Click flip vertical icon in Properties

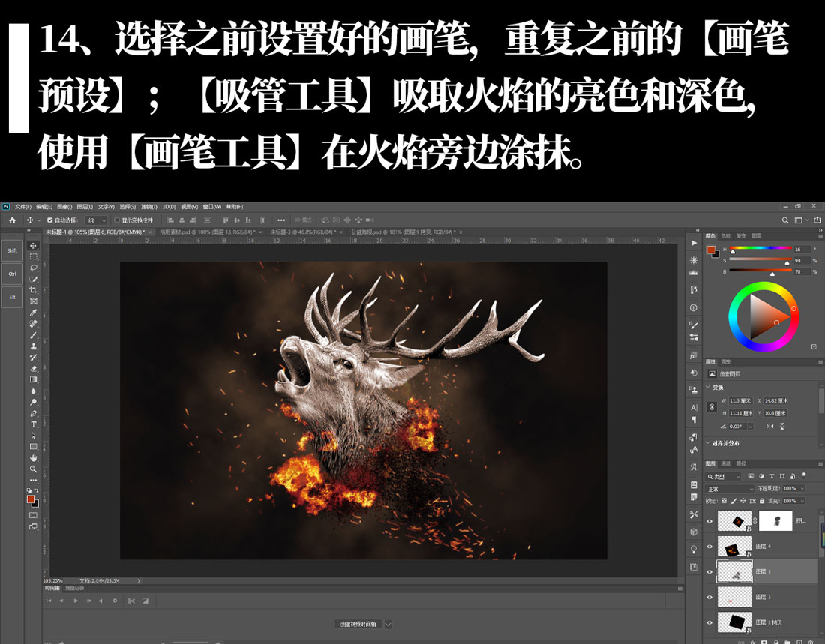[x=781, y=426]
